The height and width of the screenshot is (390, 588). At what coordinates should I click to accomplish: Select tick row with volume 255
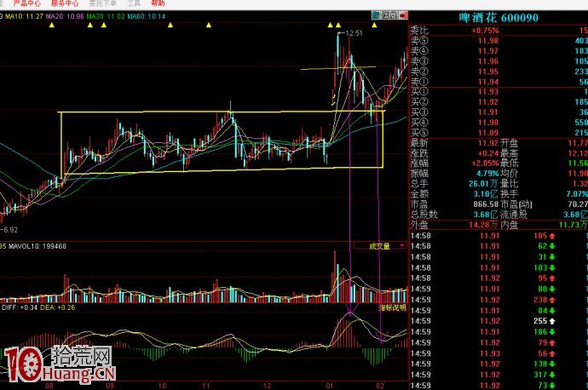point(499,321)
